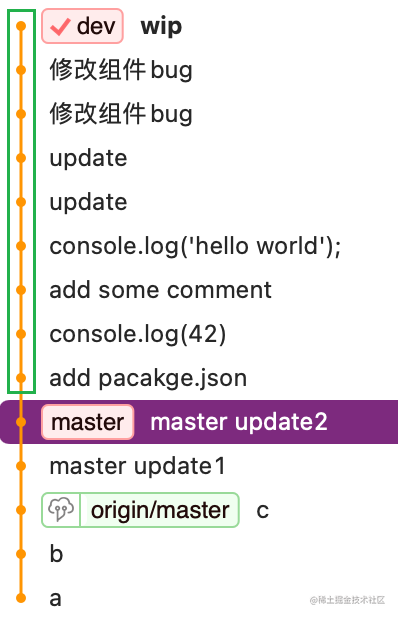
Task: Select console.log('hello world'); commit
Action: click(195, 246)
